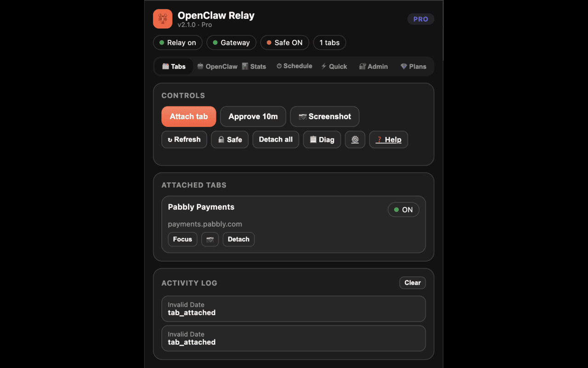Switch to the Tabs tab

(174, 66)
